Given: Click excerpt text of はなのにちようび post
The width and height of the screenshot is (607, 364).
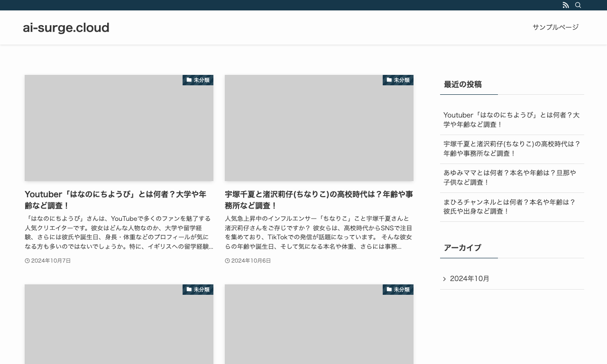Looking at the screenshot, I should (x=119, y=233).
